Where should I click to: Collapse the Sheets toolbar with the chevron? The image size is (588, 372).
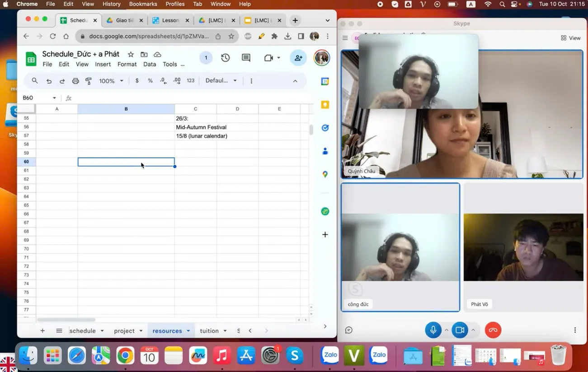click(x=295, y=81)
